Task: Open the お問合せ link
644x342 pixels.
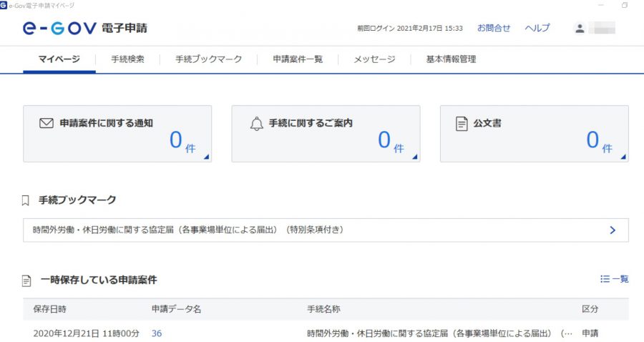Action: click(x=494, y=29)
